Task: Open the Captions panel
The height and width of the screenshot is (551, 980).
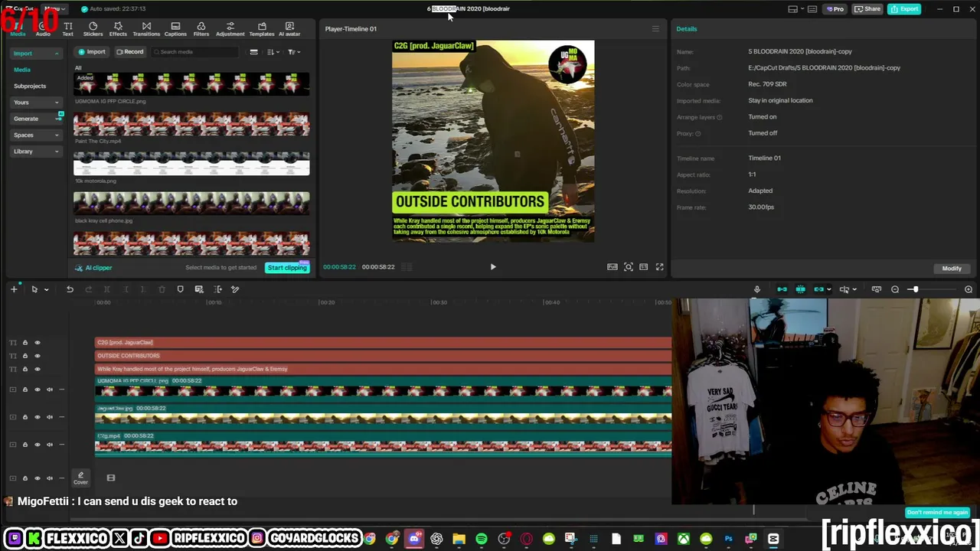Action: pos(175,29)
